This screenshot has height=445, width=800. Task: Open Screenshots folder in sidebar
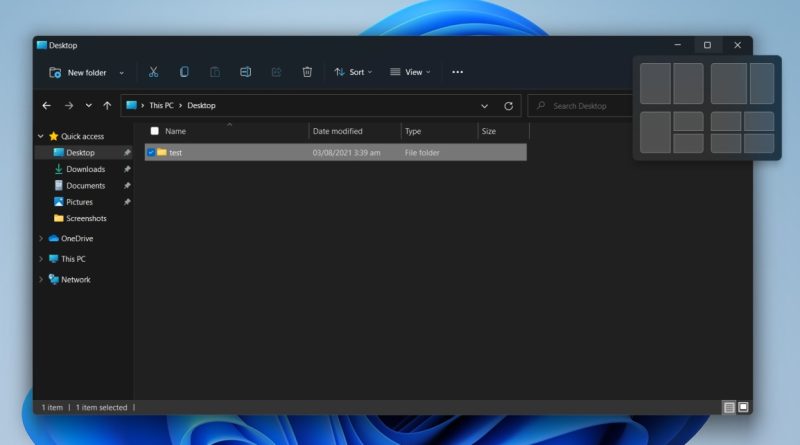coord(86,218)
